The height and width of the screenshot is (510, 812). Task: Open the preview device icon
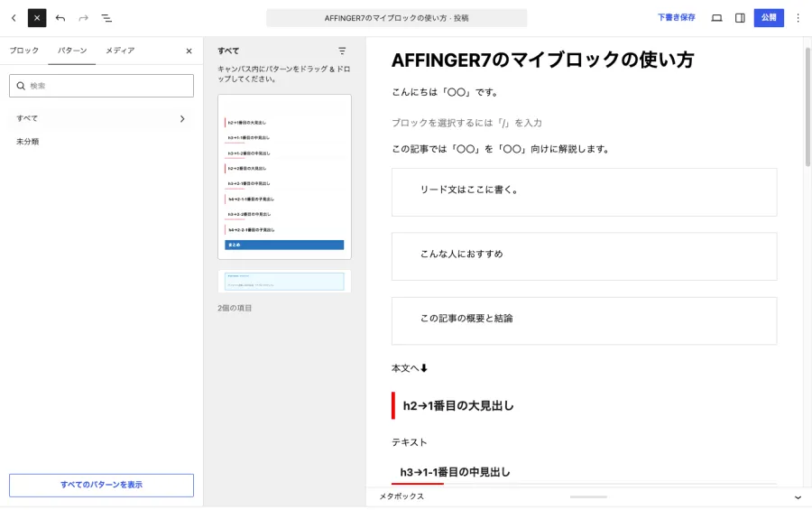point(716,18)
